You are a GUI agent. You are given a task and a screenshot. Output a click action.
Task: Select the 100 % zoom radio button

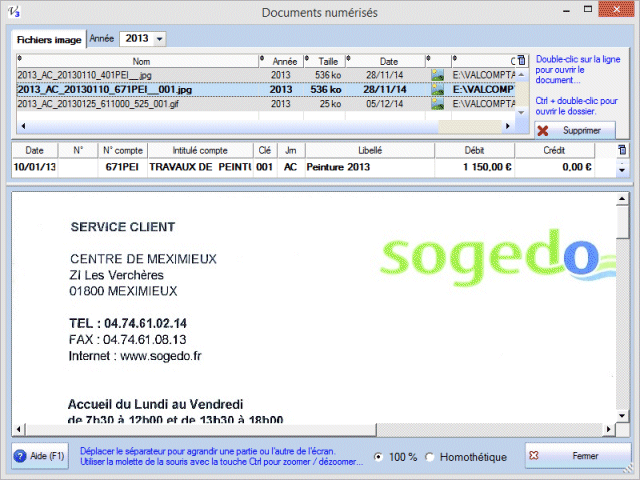coord(378,457)
